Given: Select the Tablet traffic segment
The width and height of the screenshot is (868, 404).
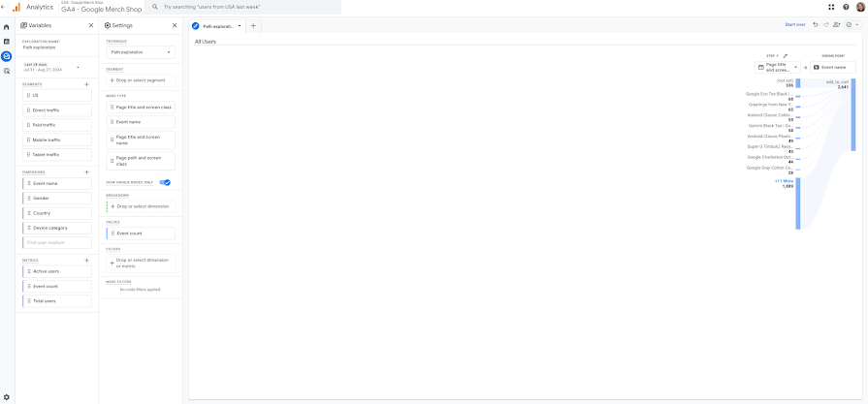Looking at the screenshot, I should pos(57,155).
